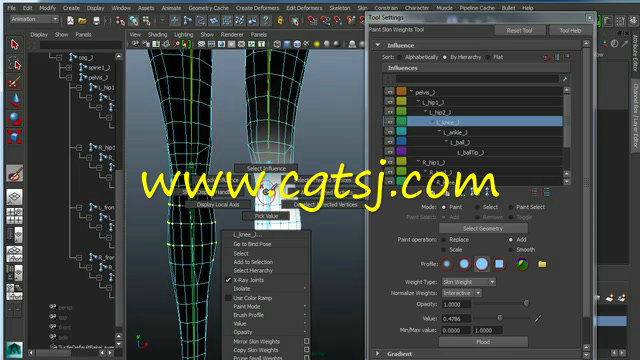Select the Replace paint operation radio

tap(444, 240)
